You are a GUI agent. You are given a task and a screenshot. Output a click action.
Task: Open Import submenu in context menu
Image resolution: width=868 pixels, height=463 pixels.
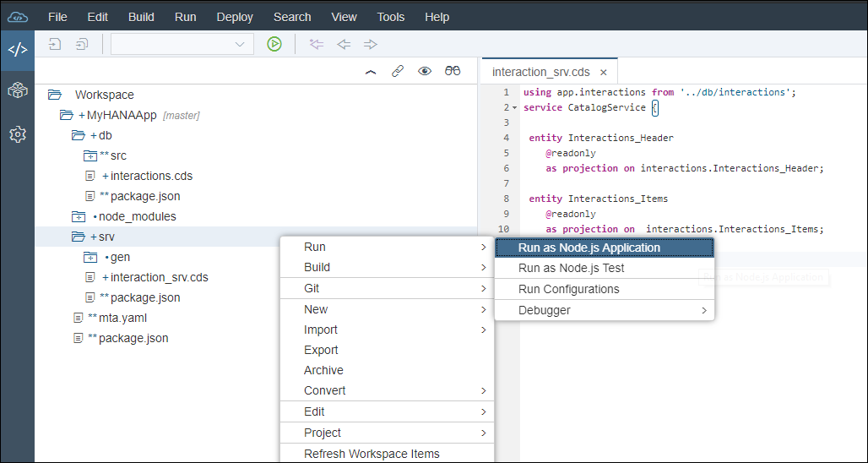click(387, 330)
